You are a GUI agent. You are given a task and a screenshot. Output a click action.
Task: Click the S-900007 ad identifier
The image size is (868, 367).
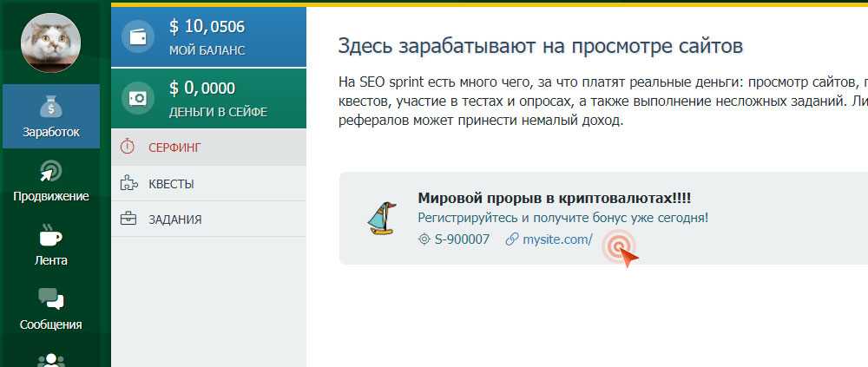pyautogui.click(x=461, y=239)
